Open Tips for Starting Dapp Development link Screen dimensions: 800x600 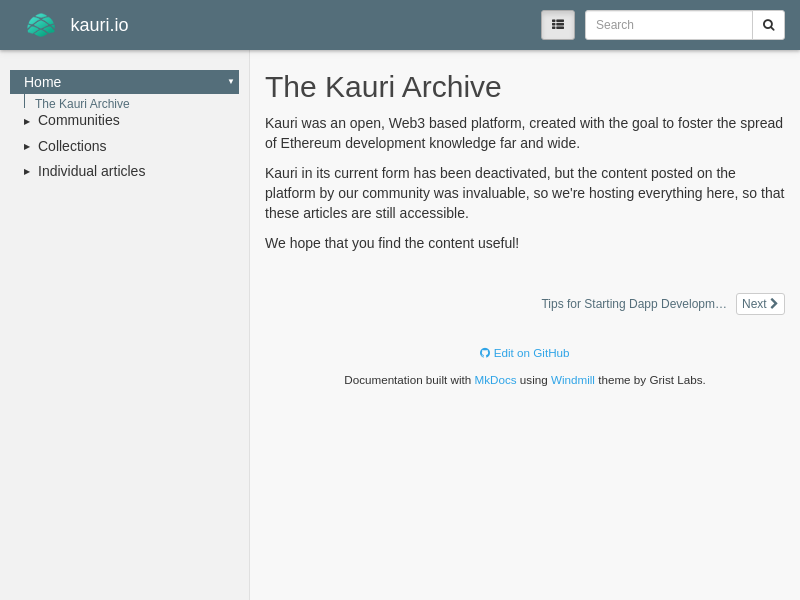coord(634,304)
